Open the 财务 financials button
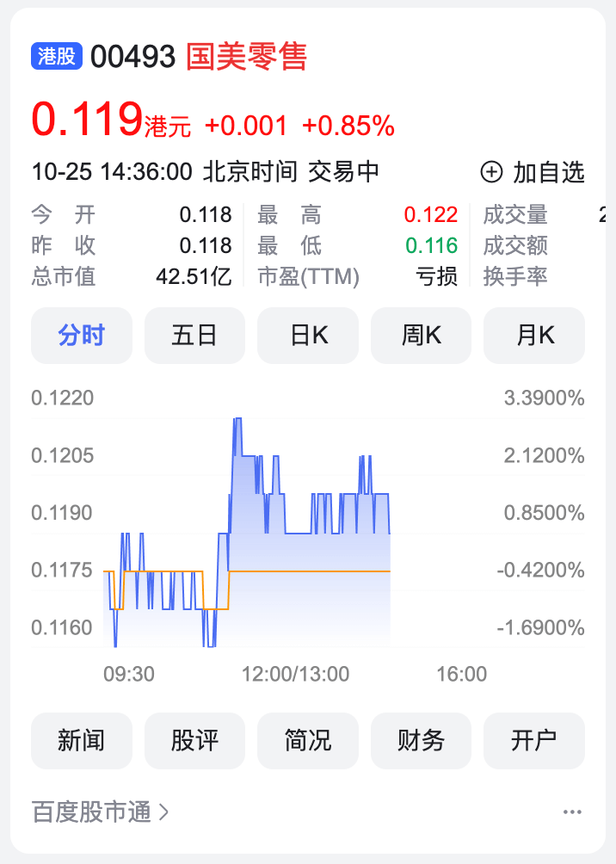This screenshot has width=616, height=864. [421, 741]
